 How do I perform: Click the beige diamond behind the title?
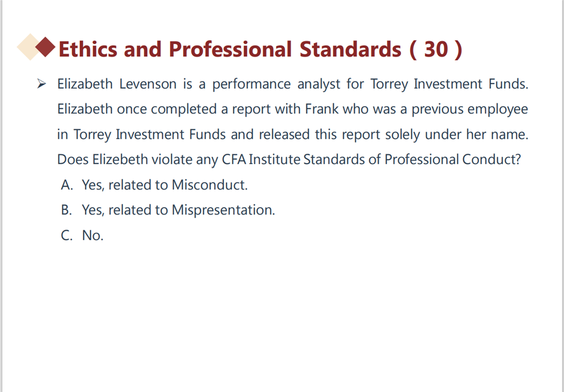tap(30, 47)
